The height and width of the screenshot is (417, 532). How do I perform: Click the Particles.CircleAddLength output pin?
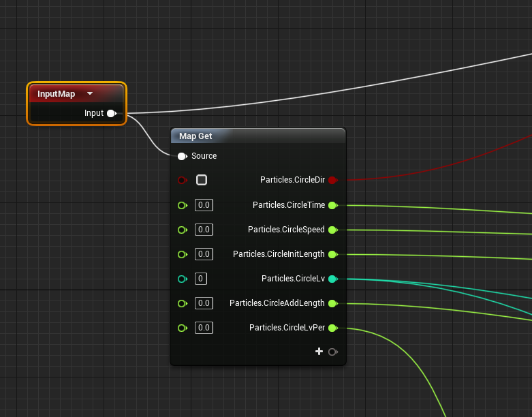pos(333,303)
